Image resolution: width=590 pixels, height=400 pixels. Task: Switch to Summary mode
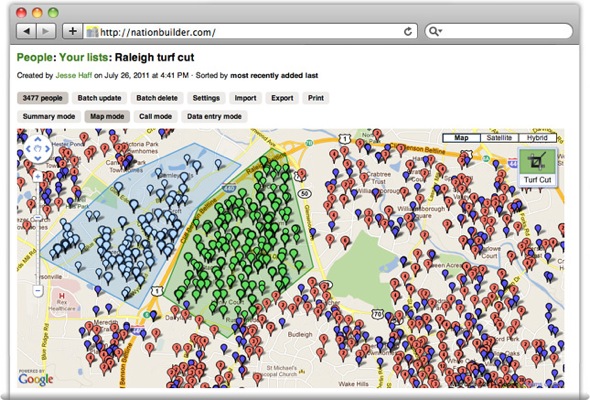(49, 117)
